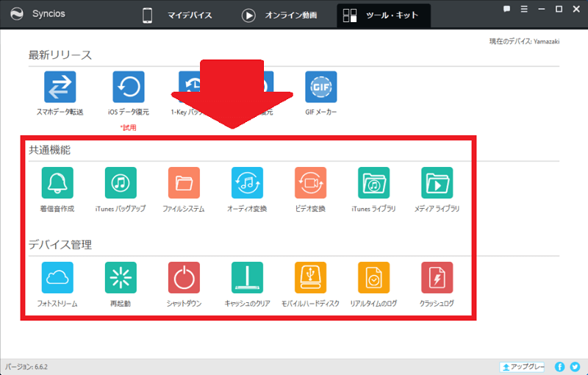This screenshot has width=588, height=375.
Task: Open リアルタイムのログ tool
Action: [374, 277]
